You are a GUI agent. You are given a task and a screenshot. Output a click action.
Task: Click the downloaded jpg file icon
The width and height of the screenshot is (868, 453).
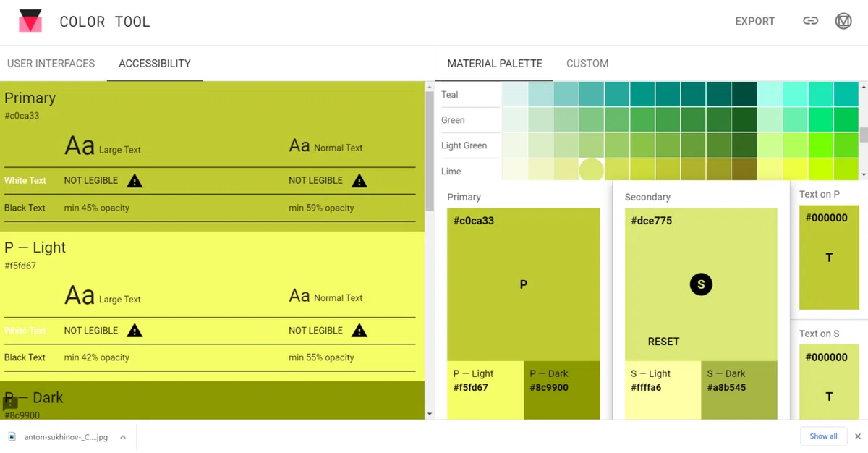tap(12, 436)
